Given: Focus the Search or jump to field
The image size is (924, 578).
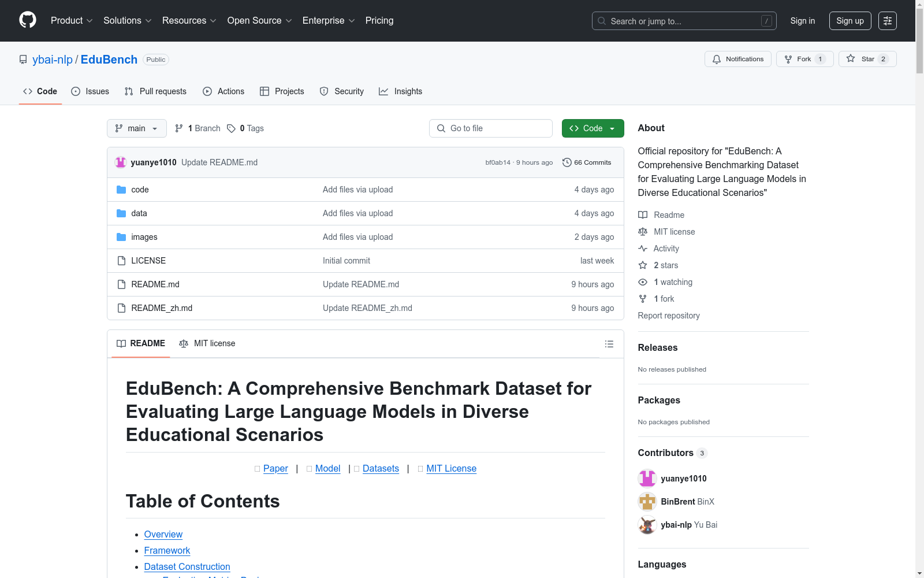Looking at the screenshot, I should [x=684, y=21].
